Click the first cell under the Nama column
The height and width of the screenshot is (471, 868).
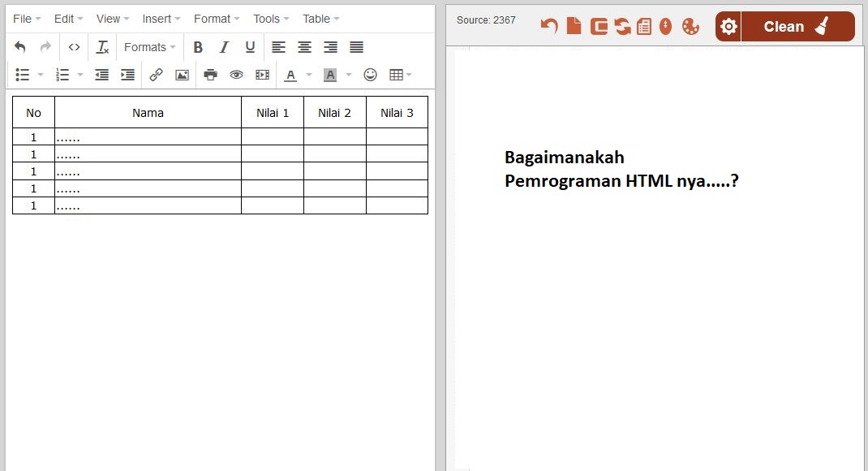[148, 136]
